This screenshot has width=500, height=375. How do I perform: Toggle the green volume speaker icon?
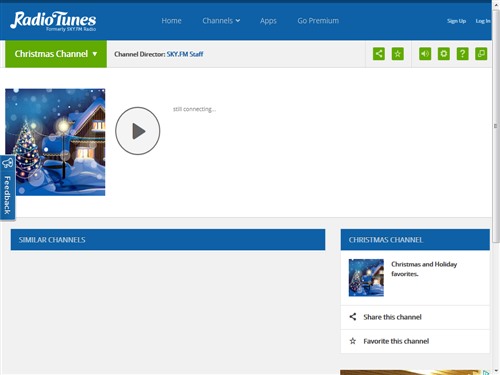click(425, 54)
